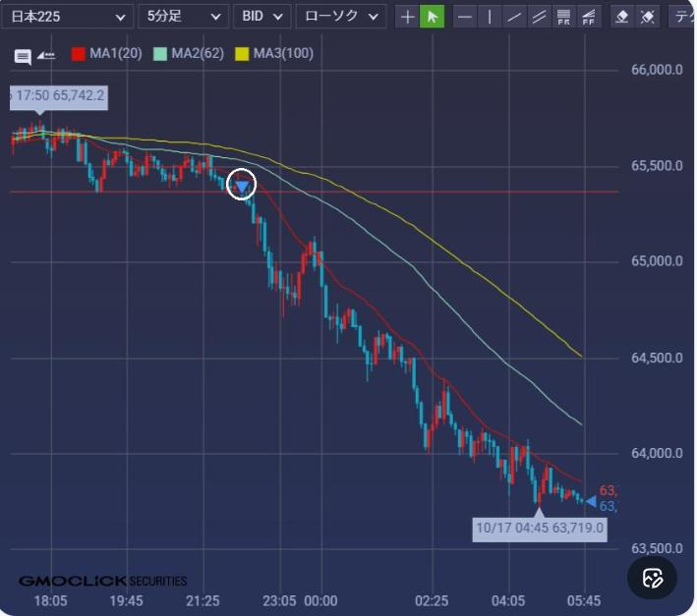Click the red current price value tag
Viewport: 697px width, 616px height.
point(609,491)
